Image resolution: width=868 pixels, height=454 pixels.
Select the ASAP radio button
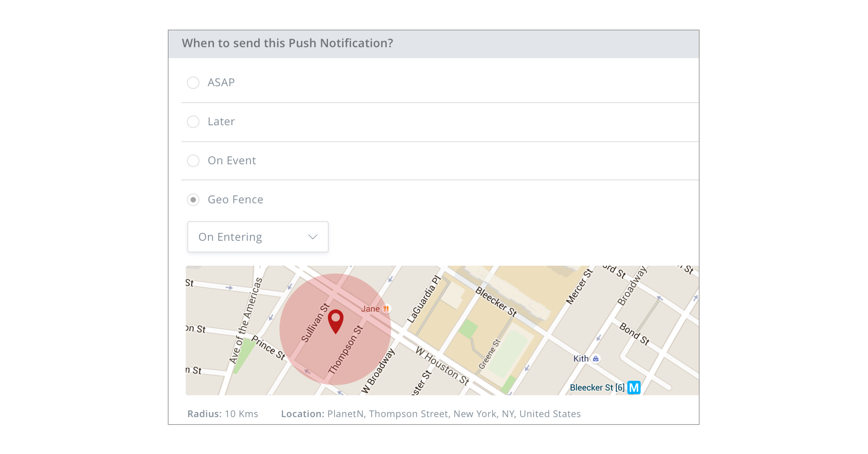point(193,83)
